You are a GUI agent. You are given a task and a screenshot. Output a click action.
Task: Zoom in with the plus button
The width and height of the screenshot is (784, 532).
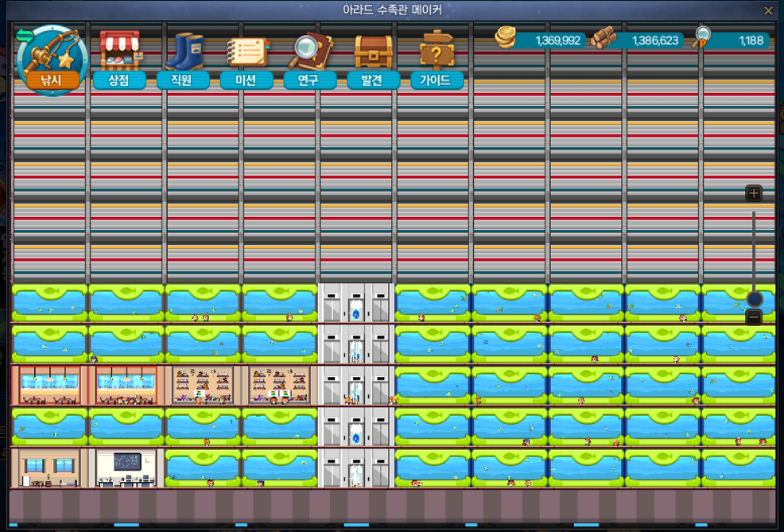click(754, 193)
